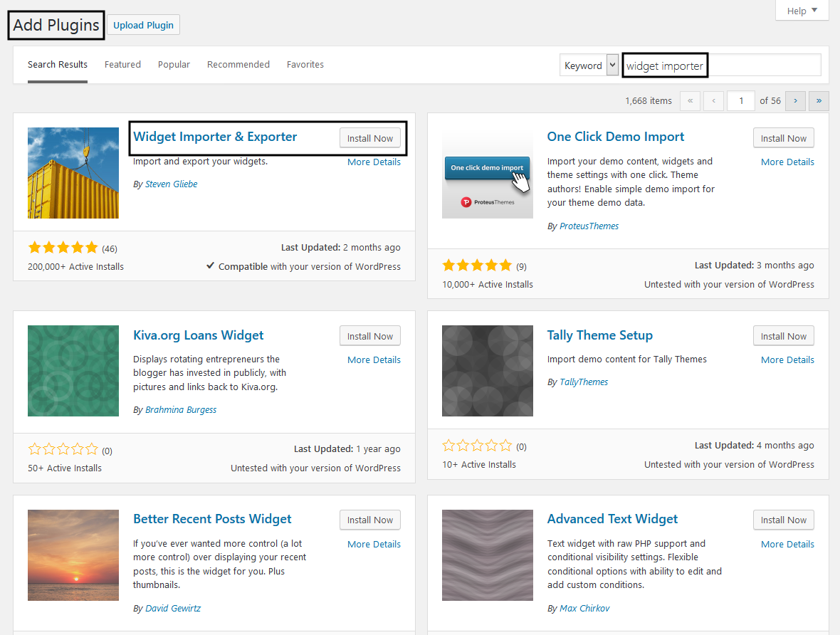Open the Keyword search type dropdown
The width and height of the screenshot is (840, 635).
point(589,65)
